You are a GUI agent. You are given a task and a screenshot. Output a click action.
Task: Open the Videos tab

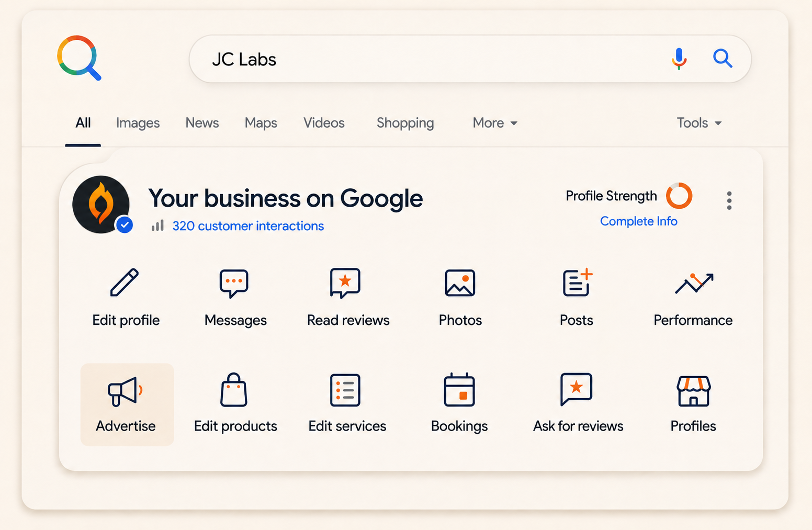[x=324, y=123]
